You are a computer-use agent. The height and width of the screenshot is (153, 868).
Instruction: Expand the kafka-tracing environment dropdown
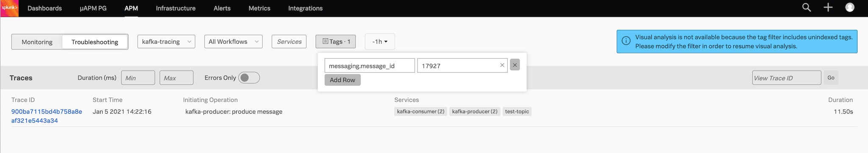166,41
